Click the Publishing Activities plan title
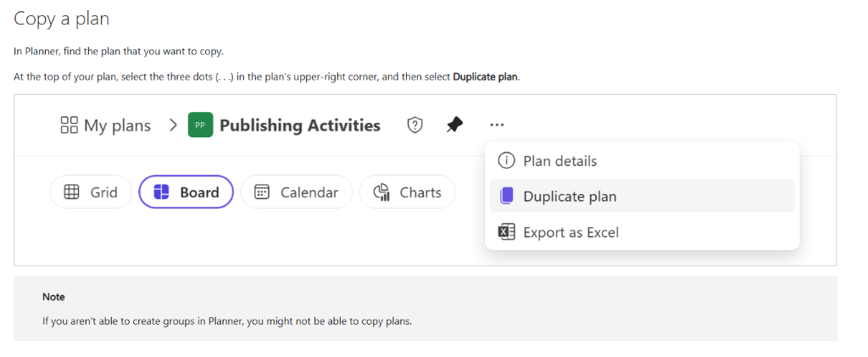868x357 pixels. (x=300, y=126)
